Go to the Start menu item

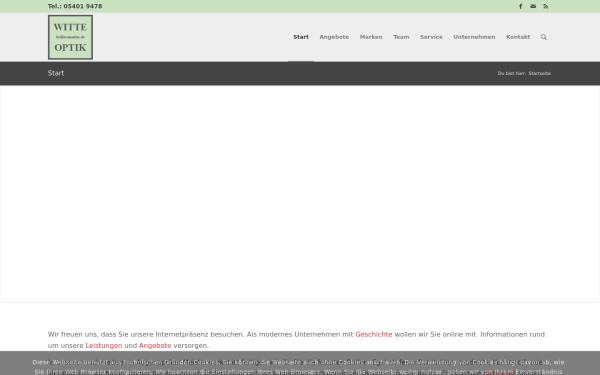(301, 37)
